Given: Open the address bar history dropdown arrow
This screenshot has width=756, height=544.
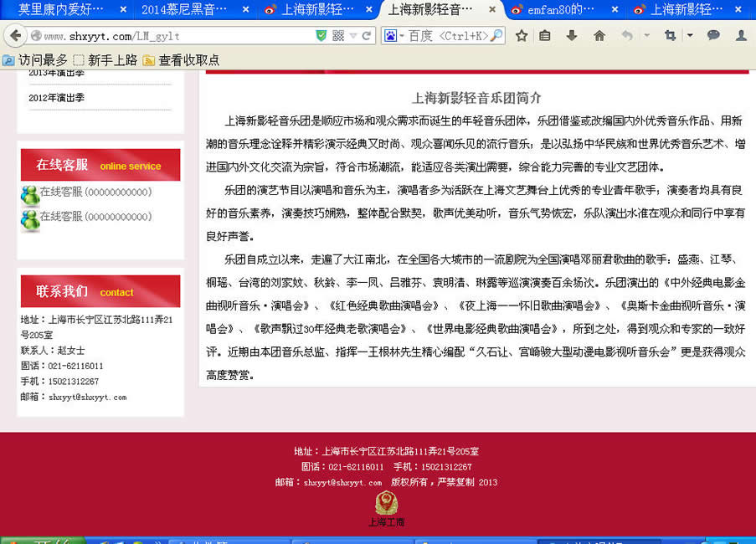Looking at the screenshot, I should [353, 36].
